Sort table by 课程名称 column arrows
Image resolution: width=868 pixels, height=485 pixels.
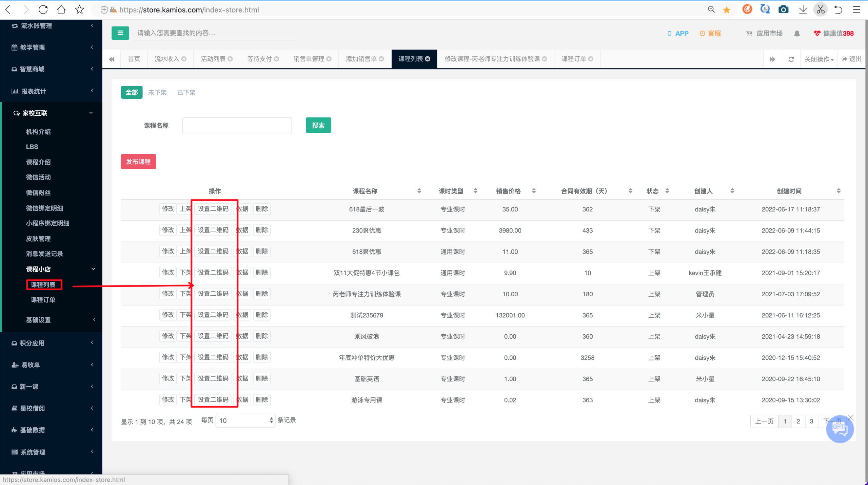point(419,191)
